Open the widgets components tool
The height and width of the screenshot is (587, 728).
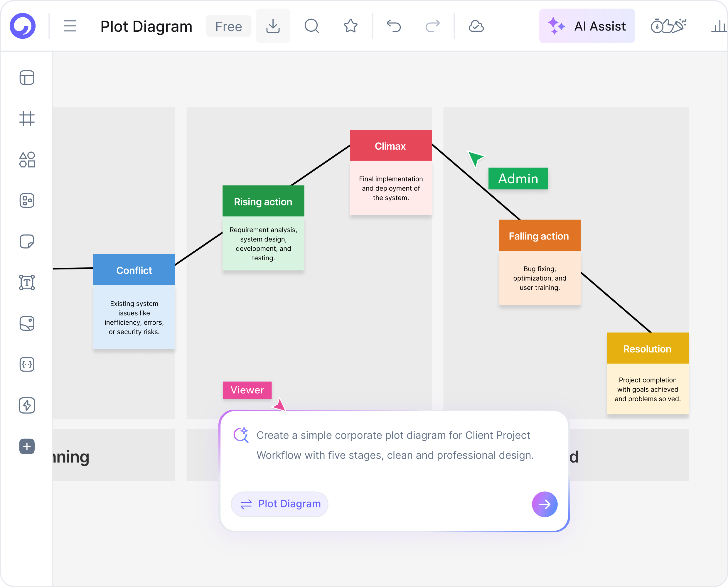(27, 200)
